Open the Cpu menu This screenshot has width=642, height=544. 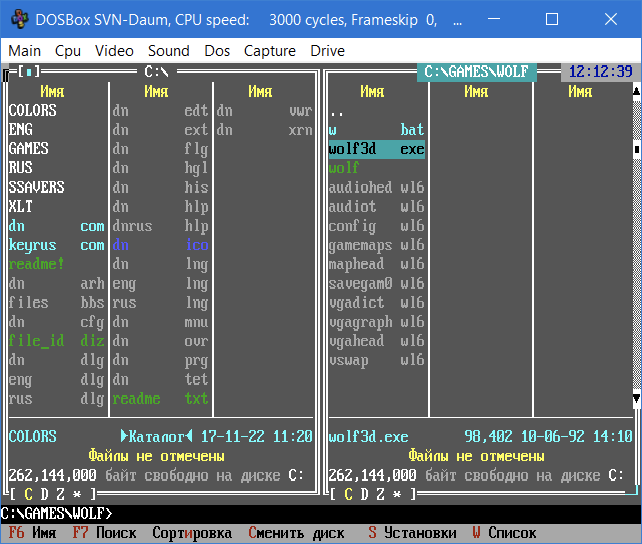[68, 51]
